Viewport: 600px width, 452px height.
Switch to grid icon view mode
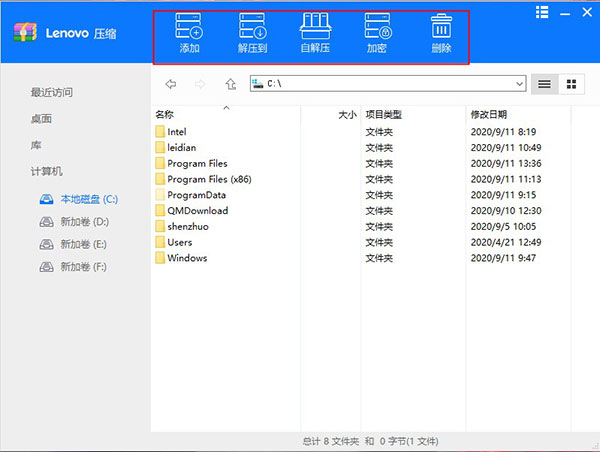point(571,84)
